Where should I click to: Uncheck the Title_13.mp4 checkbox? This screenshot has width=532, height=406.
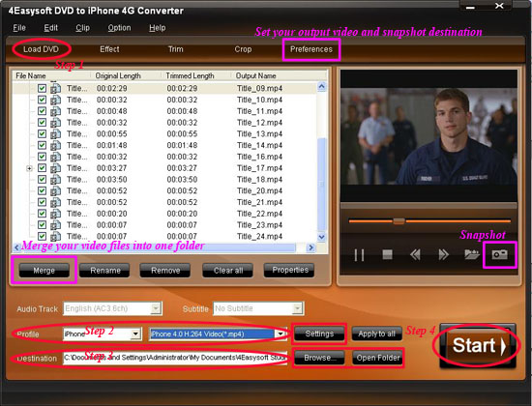point(42,134)
